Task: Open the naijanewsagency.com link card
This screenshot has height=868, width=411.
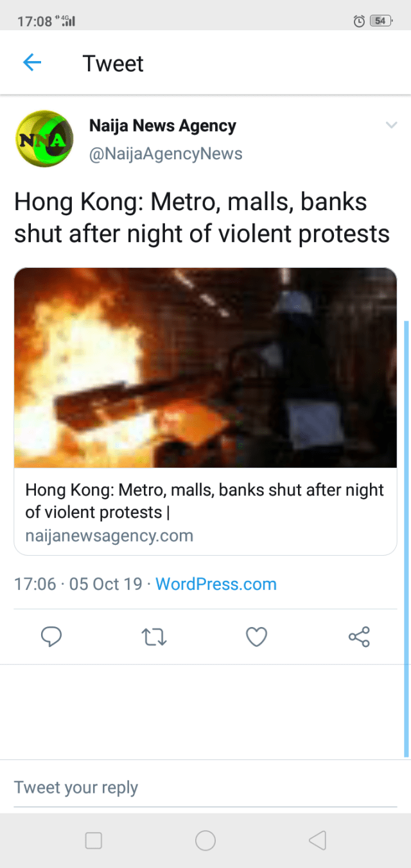Action: 205,411
